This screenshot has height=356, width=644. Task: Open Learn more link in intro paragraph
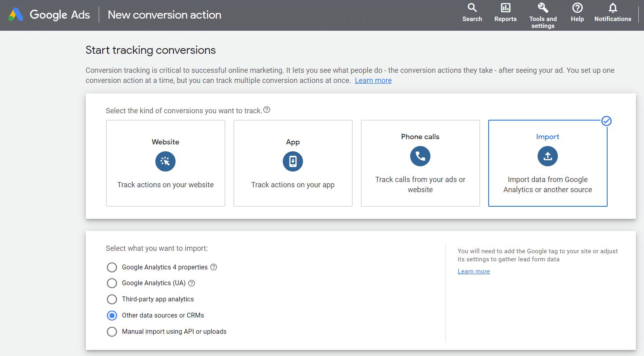point(373,81)
